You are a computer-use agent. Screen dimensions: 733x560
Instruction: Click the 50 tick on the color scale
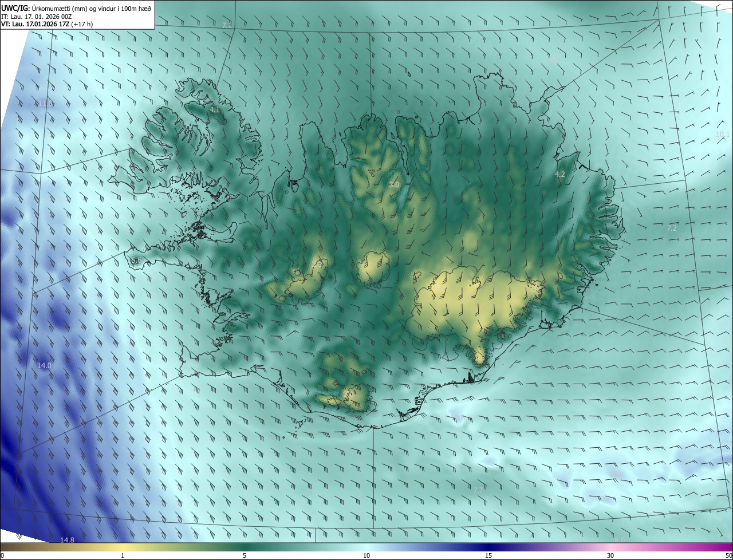pos(728,555)
